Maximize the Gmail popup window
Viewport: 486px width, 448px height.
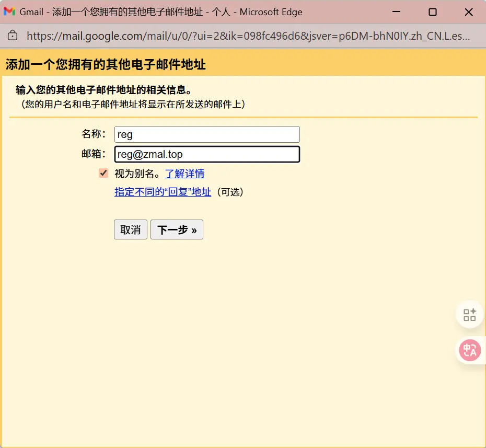tap(432, 12)
